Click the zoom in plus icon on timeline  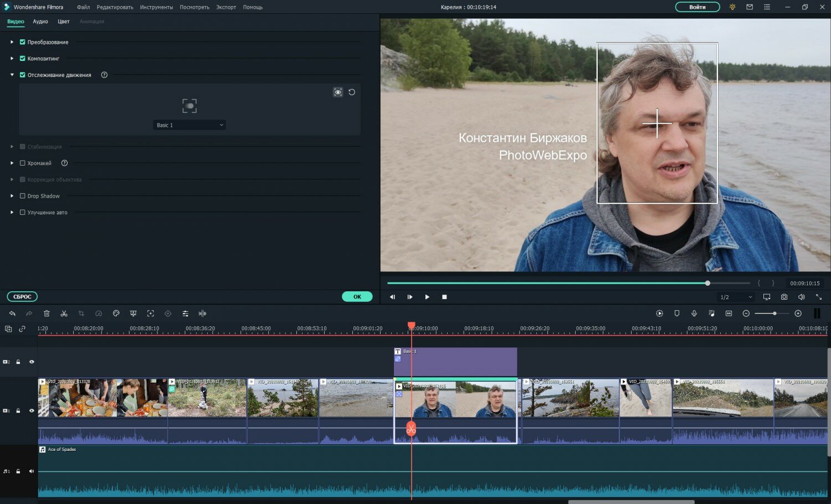click(x=798, y=313)
